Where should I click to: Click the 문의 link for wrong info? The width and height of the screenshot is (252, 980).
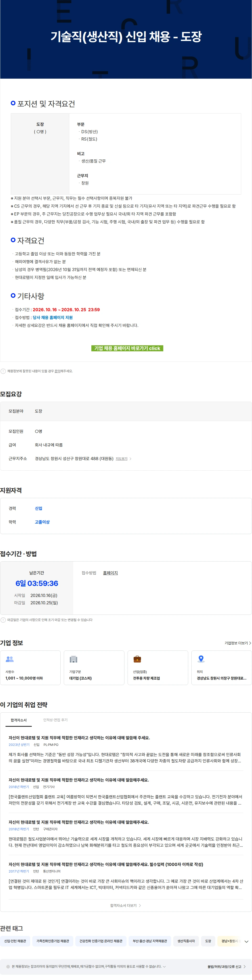click(x=57, y=371)
